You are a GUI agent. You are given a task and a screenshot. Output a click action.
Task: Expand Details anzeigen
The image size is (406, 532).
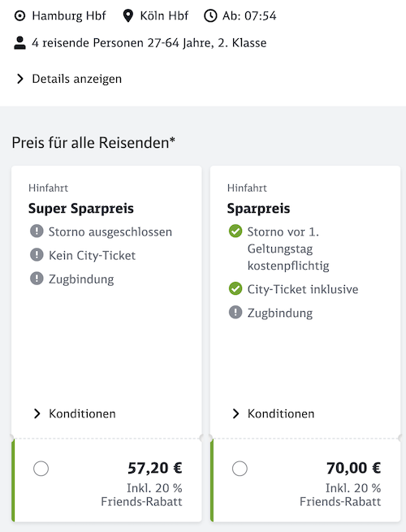pos(69,79)
